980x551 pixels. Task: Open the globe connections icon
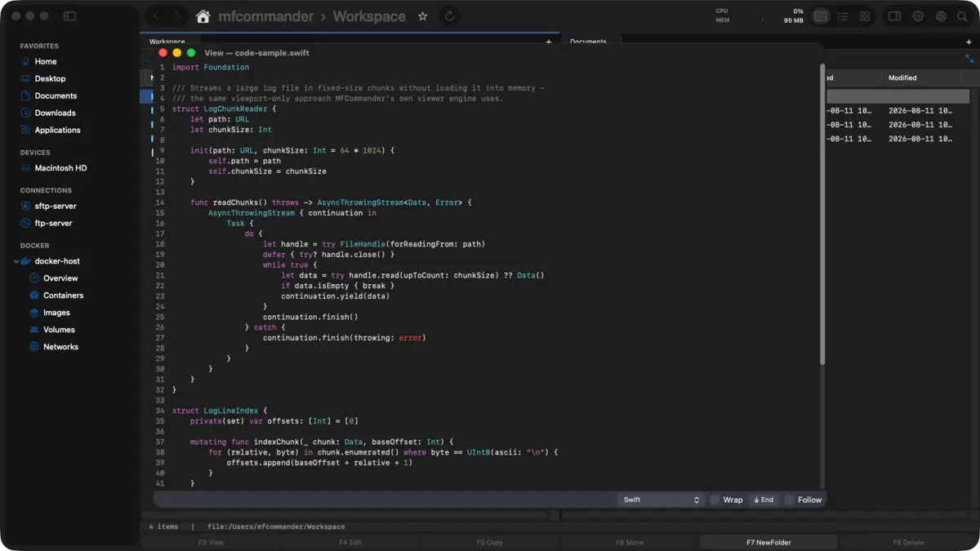[x=941, y=16]
